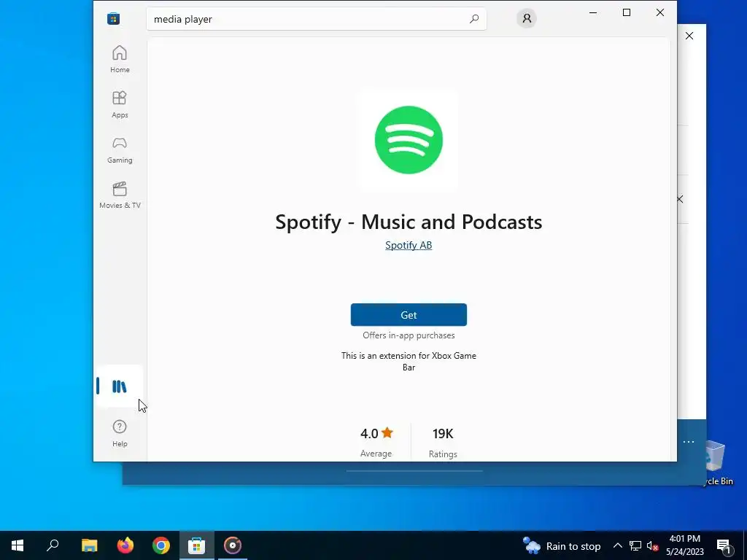This screenshot has width=747, height=560.
Task: Click the 4.0 average rating
Action: point(376,441)
